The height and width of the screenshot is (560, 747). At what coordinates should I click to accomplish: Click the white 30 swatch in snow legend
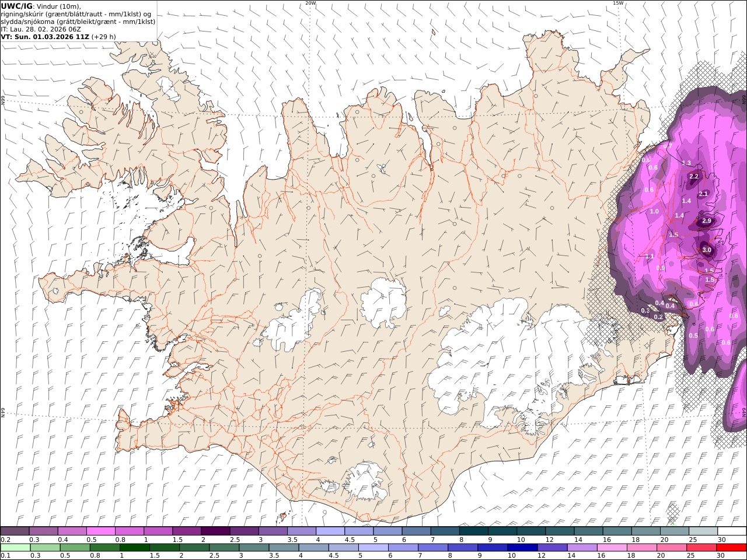[732, 531]
